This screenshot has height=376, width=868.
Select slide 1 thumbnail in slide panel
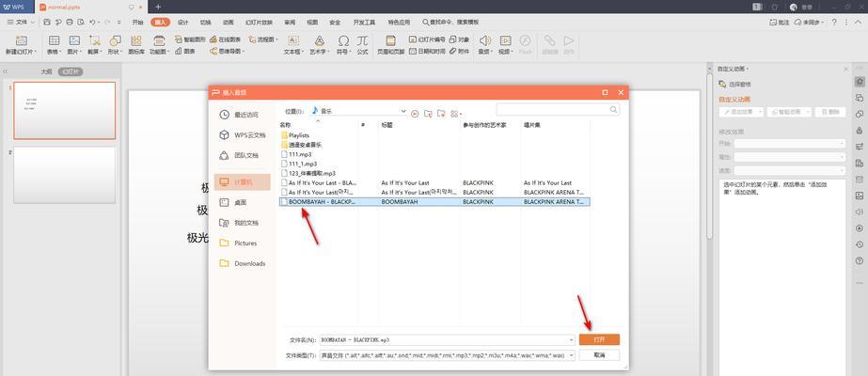click(x=65, y=111)
